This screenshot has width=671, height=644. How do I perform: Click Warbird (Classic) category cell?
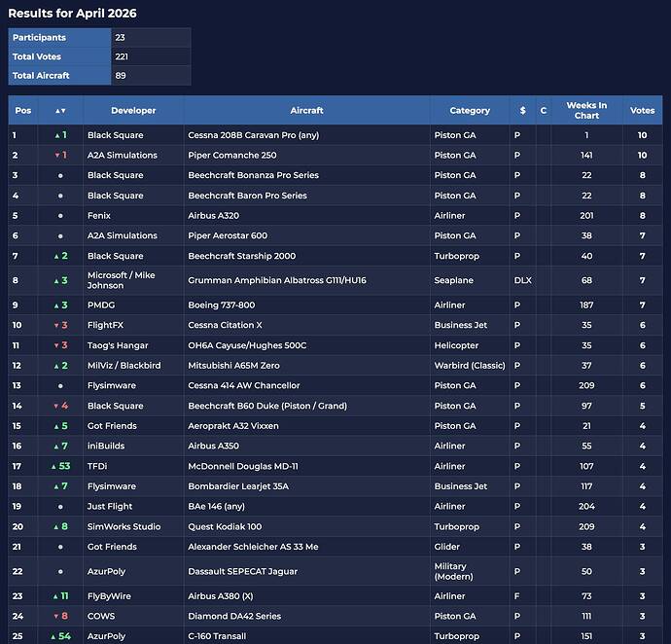(470, 366)
